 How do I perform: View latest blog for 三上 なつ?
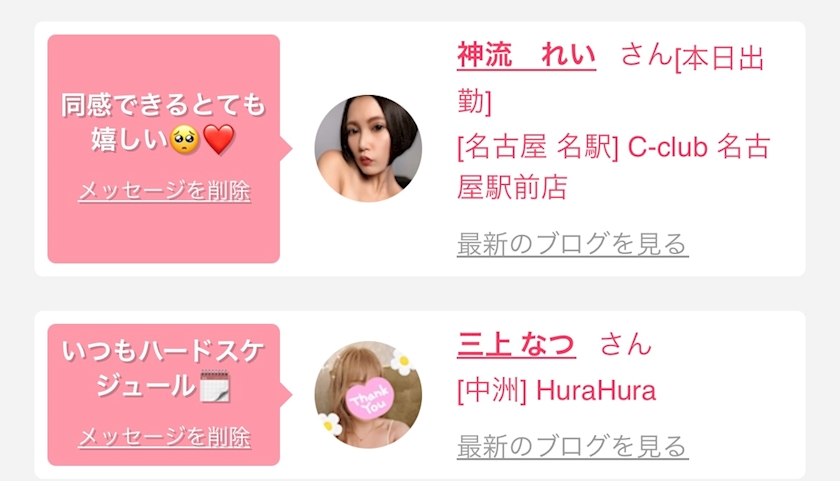(573, 446)
